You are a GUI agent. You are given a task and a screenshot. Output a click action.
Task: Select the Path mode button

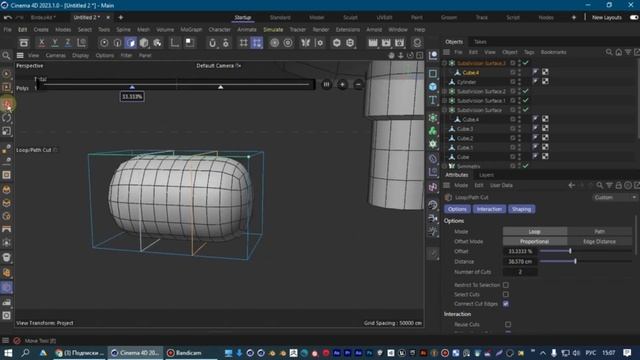click(600, 231)
